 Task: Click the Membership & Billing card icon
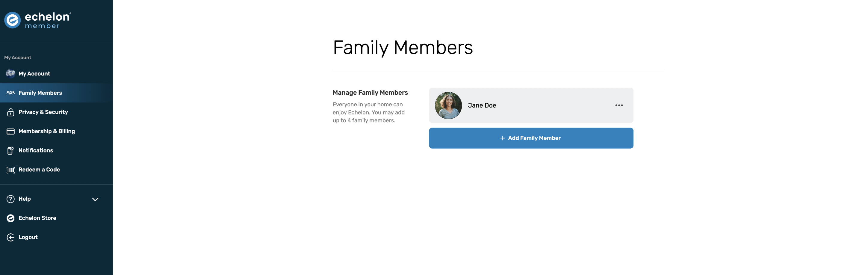pos(10,132)
